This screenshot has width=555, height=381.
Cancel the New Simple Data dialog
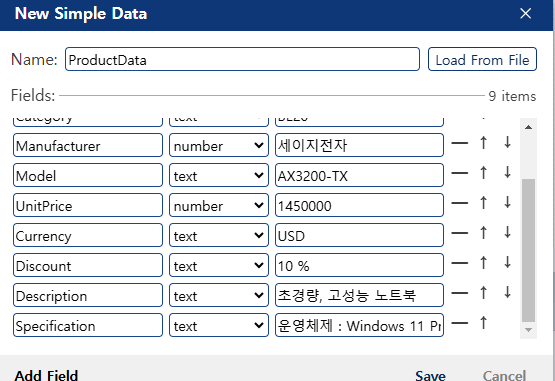pyautogui.click(x=504, y=375)
